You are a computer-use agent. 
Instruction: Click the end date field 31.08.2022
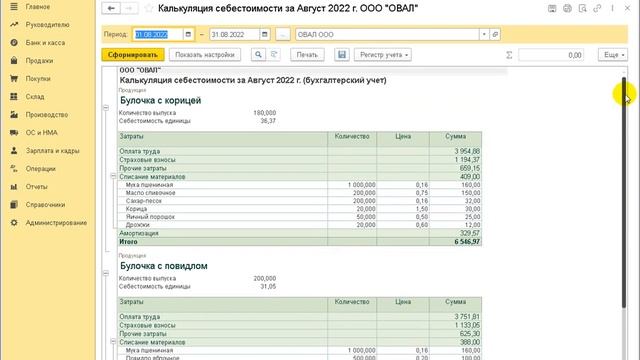point(234,35)
